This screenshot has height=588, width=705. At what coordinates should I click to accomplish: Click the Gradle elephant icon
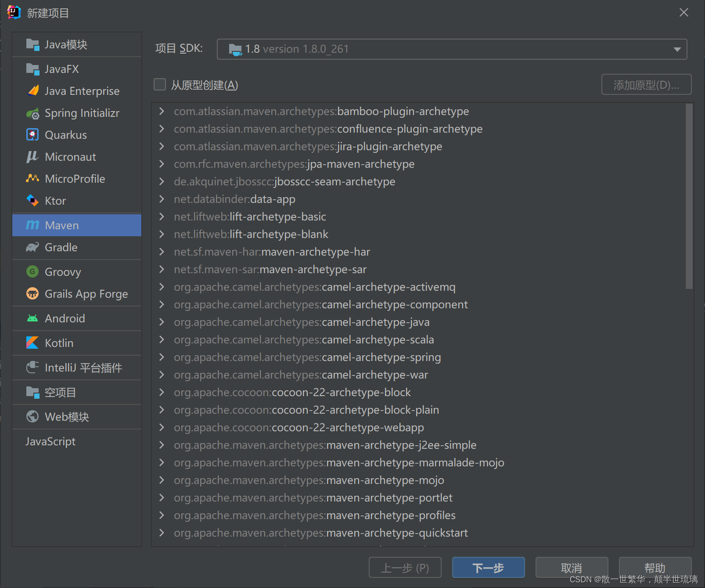(x=32, y=247)
